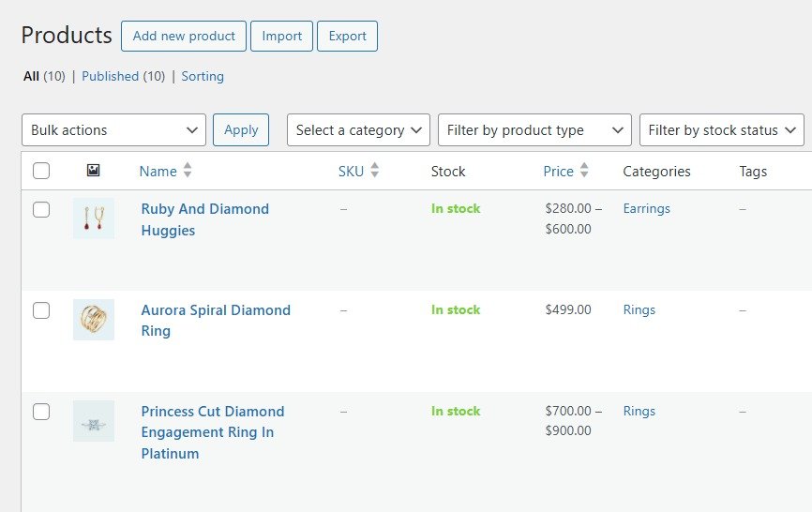Viewport: 812px width, 512px height.
Task: Click the image column header icon
Action: pyautogui.click(x=93, y=171)
